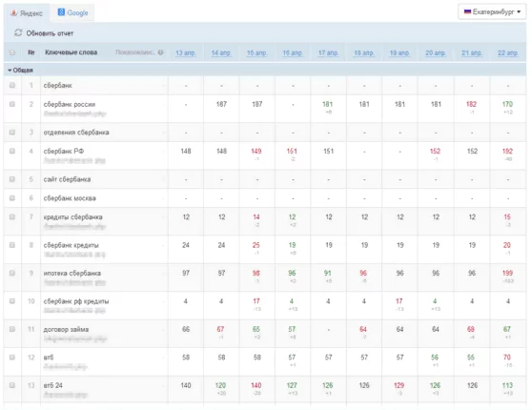
Task: Collapse the Общая group
Action: 20,71
